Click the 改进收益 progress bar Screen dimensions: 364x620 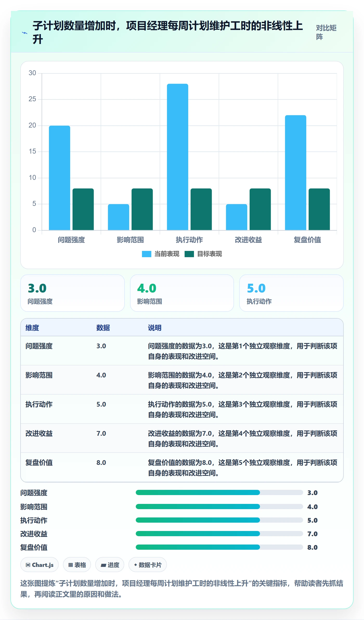pyautogui.click(x=219, y=534)
